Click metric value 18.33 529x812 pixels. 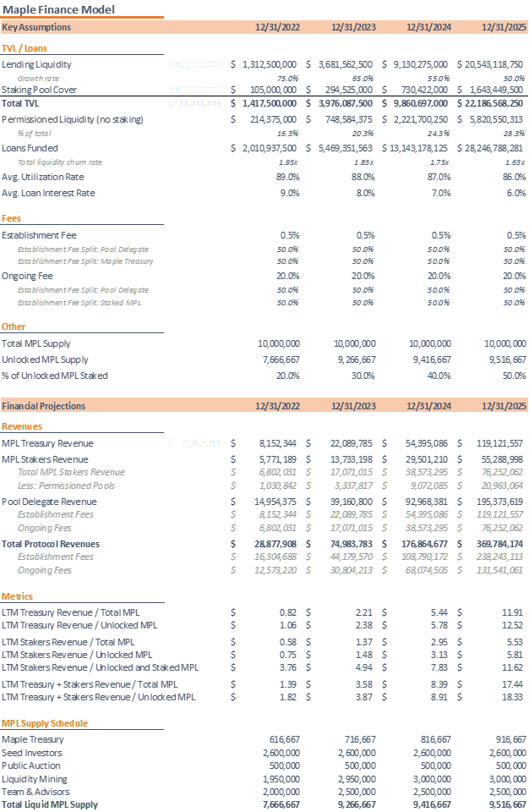[512, 698]
